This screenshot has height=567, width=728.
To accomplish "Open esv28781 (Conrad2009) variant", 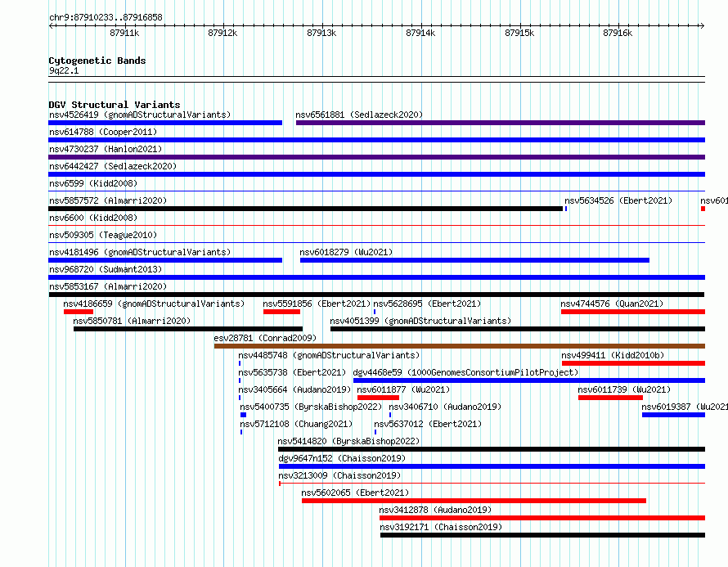I will (265, 338).
